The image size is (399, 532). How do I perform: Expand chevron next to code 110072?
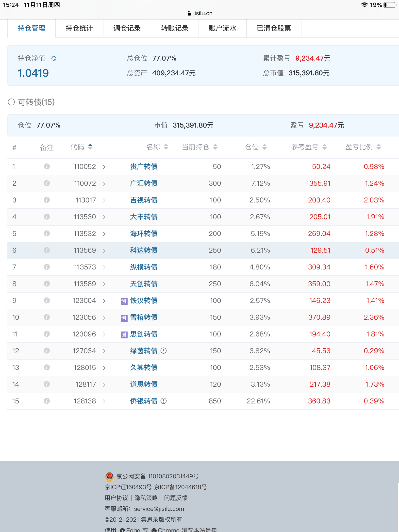104,183
